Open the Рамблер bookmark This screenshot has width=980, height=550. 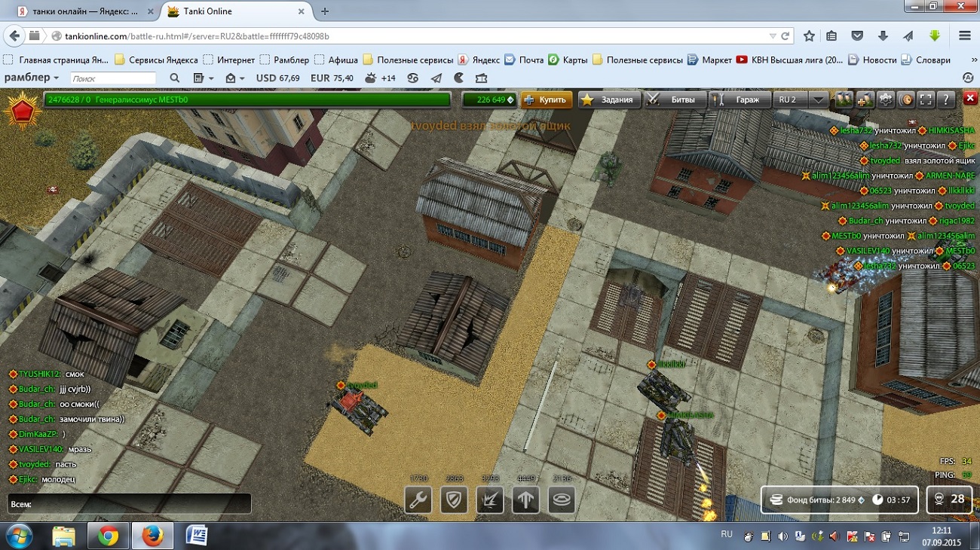(x=285, y=60)
